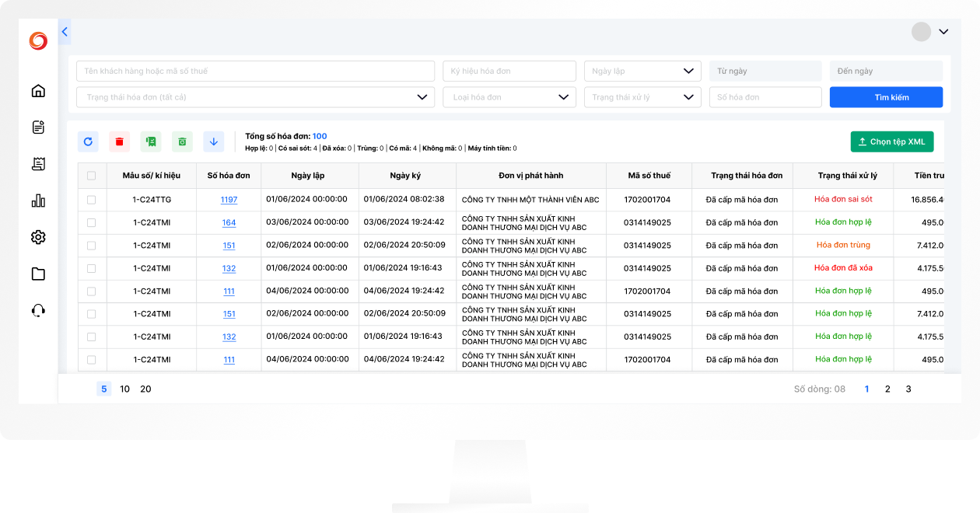Focus the Đến ngày date field
980x513 pixels.
click(x=886, y=71)
